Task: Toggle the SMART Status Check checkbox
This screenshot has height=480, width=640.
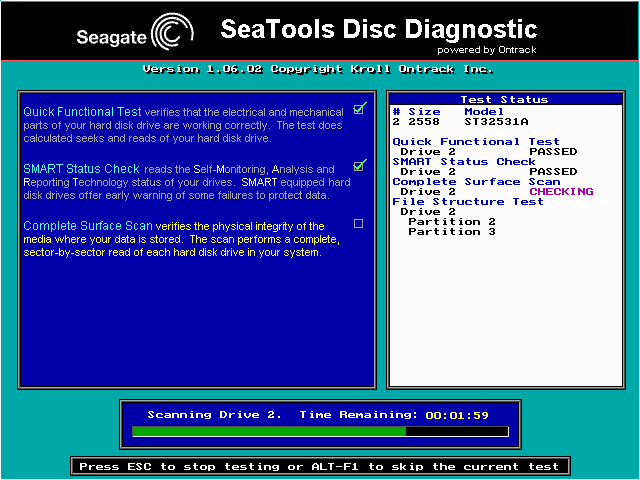Action: (360, 165)
